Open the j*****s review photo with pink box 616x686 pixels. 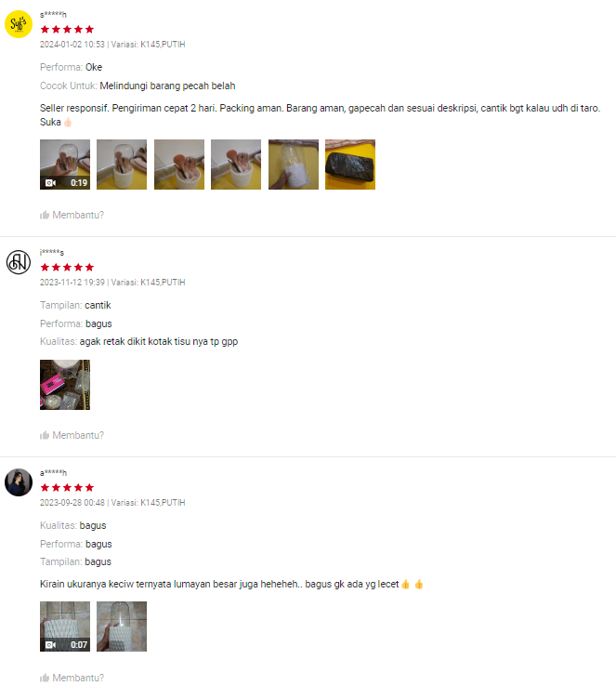coord(65,385)
